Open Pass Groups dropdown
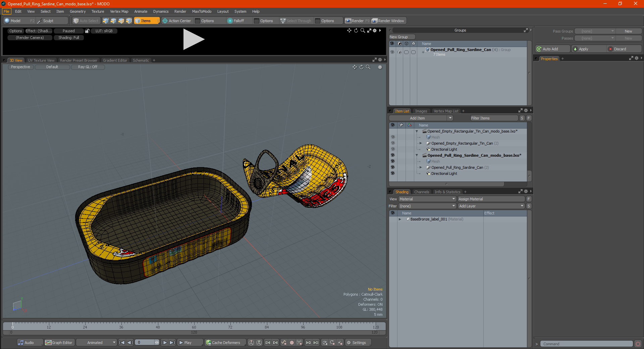The height and width of the screenshot is (349, 644). [x=595, y=31]
